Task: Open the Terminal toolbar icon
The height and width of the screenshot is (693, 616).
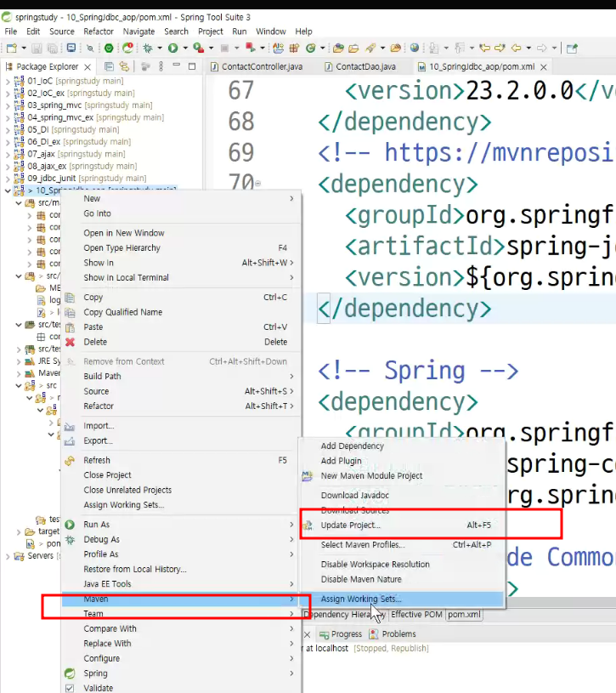Action: (71, 48)
